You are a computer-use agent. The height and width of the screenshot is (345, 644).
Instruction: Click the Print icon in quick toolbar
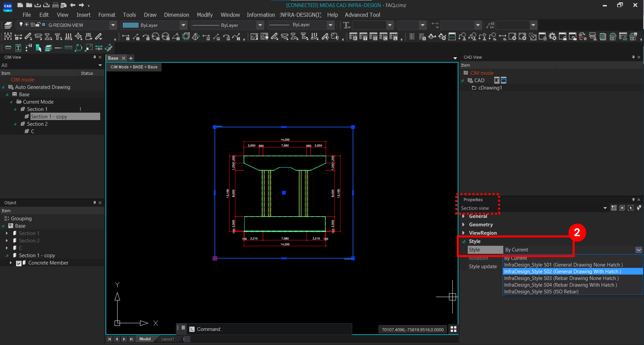click(55, 5)
